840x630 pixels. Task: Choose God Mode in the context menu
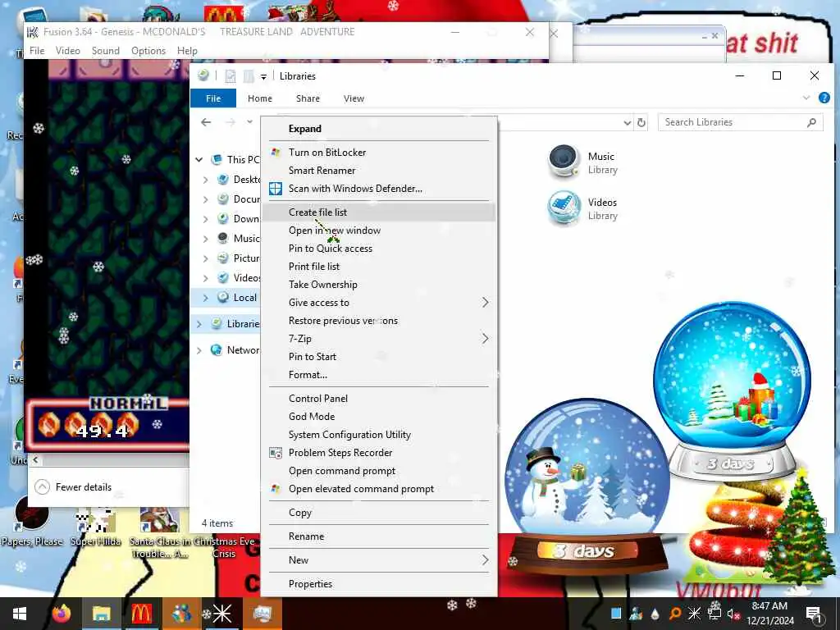379,416
